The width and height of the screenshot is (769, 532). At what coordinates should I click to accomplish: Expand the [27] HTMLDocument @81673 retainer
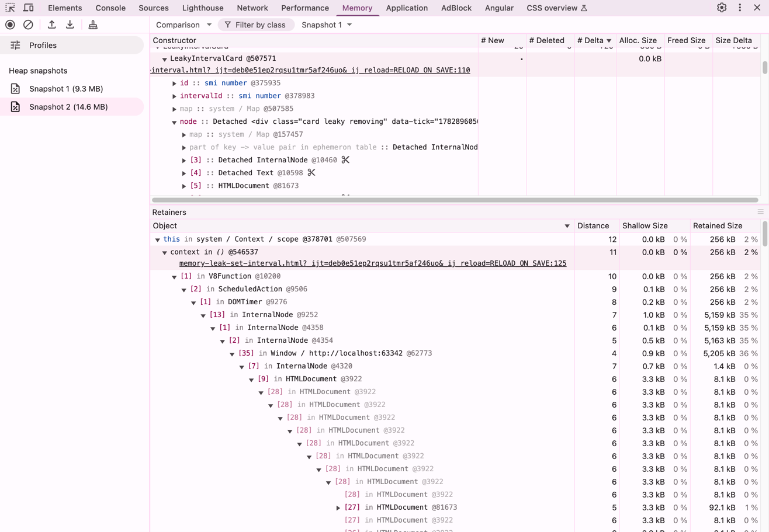point(338,507)
